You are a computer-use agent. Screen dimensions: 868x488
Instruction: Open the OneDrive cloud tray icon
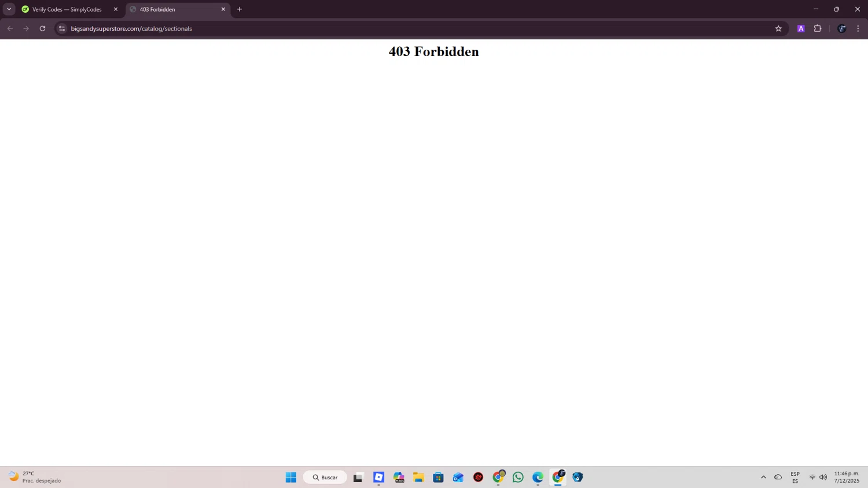tap(778, 477)
